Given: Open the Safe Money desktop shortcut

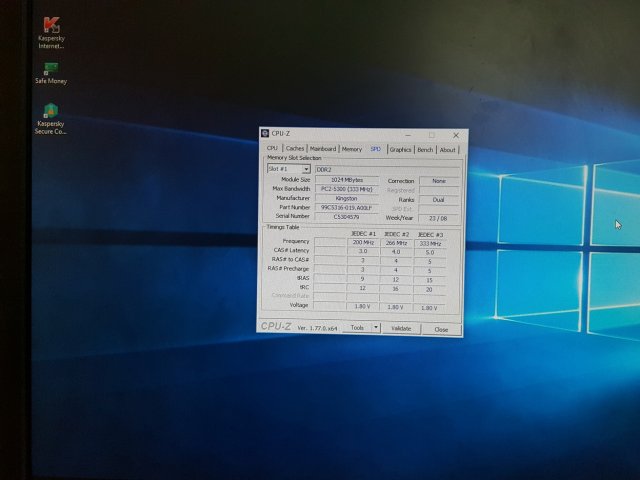Looking at the screenshot, I should [x=51, y=71].
